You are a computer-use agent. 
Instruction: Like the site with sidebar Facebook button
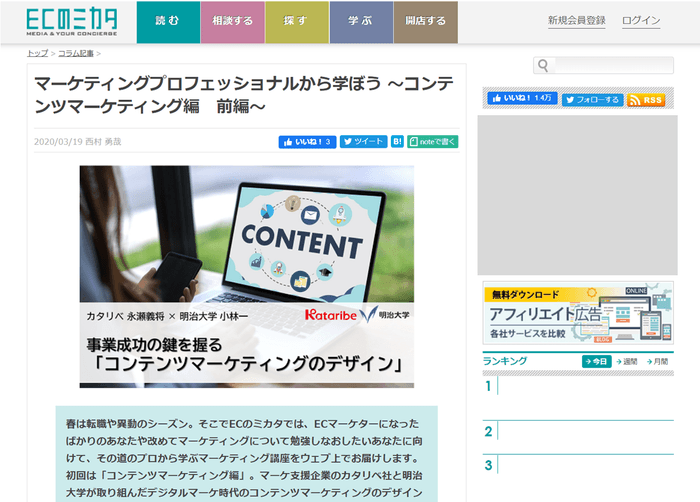(521, 99)
